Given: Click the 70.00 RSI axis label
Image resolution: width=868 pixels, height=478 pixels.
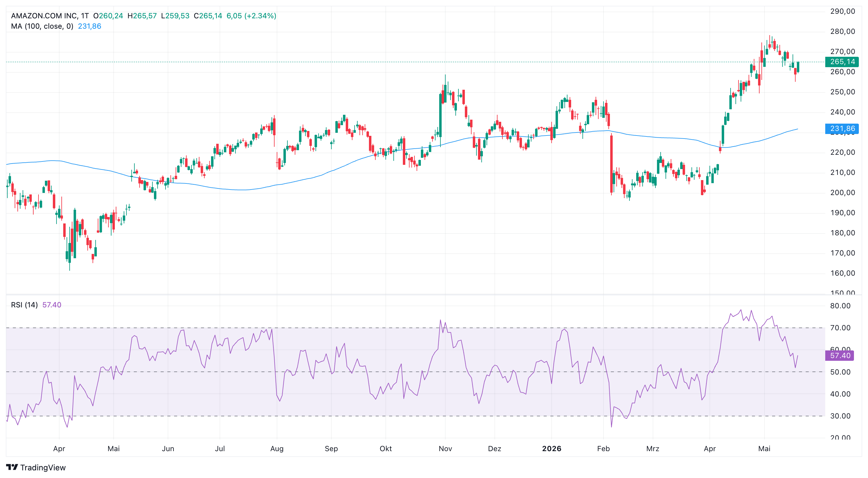Looking at the screenshot, I should 841,328.
